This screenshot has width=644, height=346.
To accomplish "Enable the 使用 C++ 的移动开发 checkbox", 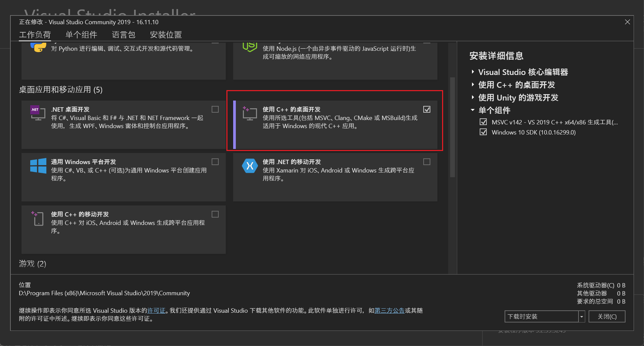I will (x=215, y=214).
